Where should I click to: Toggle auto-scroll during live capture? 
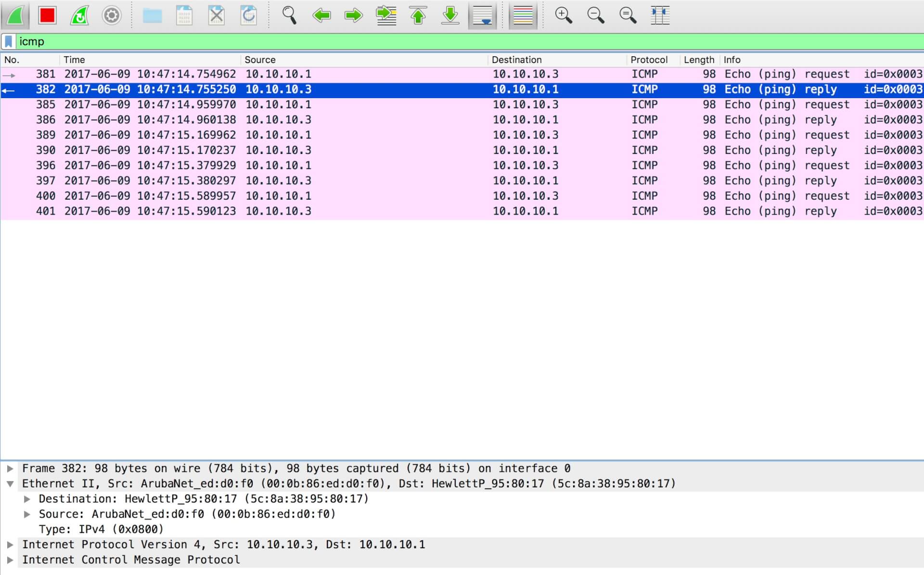pyautogui.click(x=482, y=15)
